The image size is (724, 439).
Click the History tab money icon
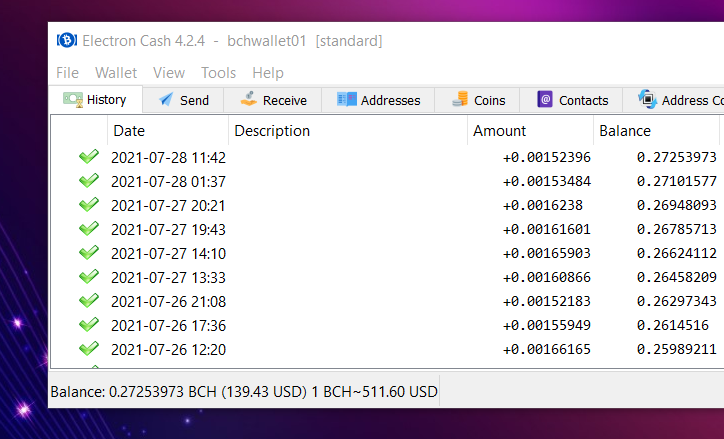point(73,100)
